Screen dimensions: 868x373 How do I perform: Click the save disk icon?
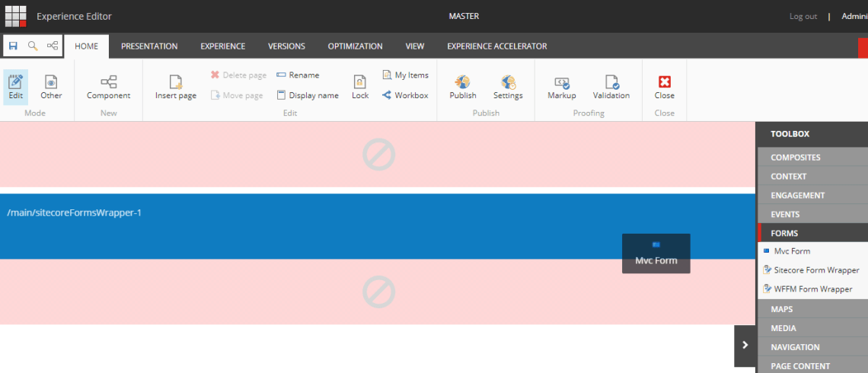[x=13, y=46]
